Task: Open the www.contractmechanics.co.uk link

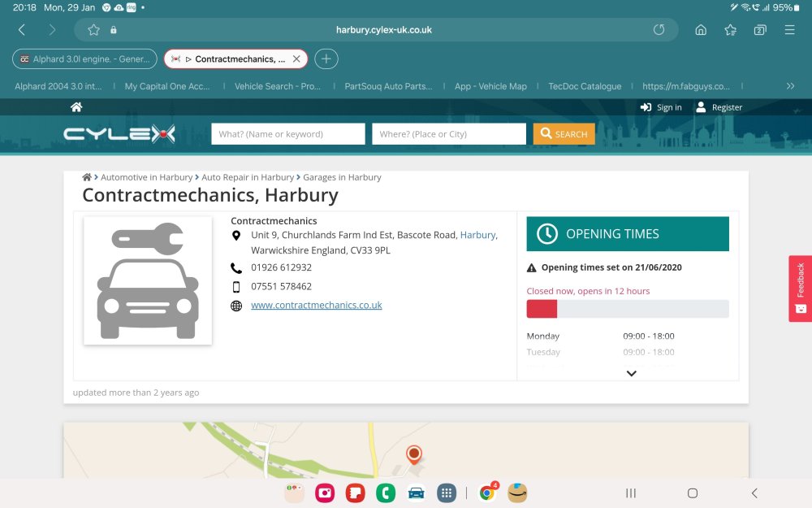Action: [x=317, y=306]
